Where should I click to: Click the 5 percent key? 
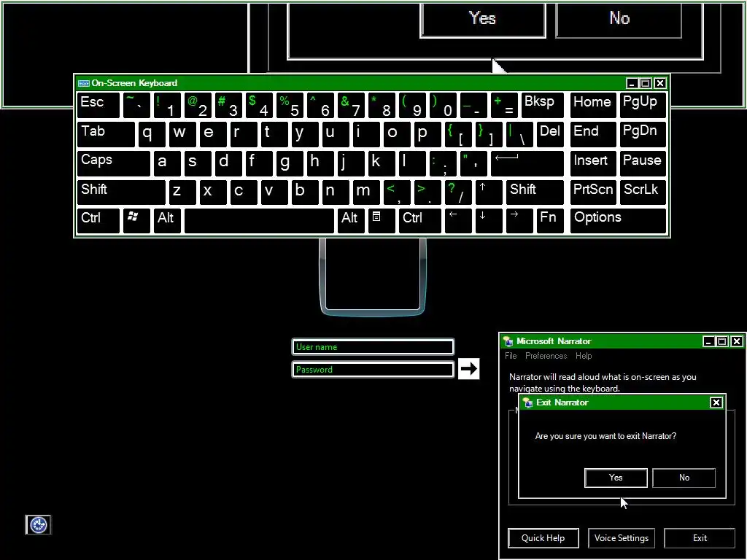(290, 105)
